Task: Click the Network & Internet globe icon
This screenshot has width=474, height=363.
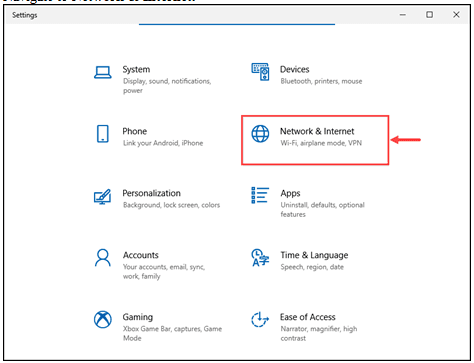Action: click(x=260, y=134)
